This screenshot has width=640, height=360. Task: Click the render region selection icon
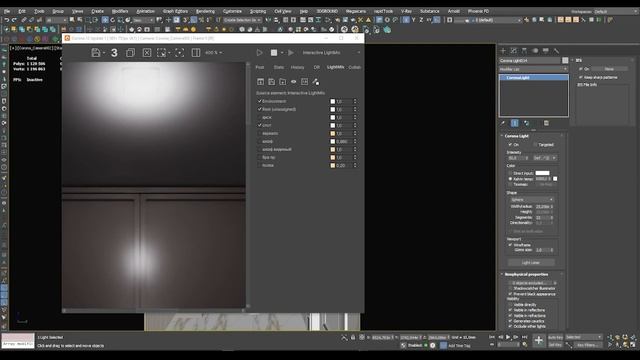[x=162, y=53]
